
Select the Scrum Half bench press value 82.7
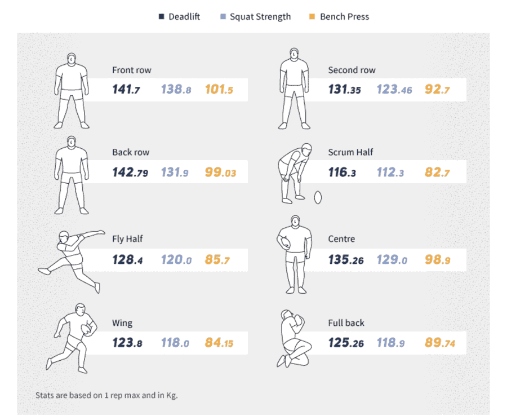click(x=437, y=172)
